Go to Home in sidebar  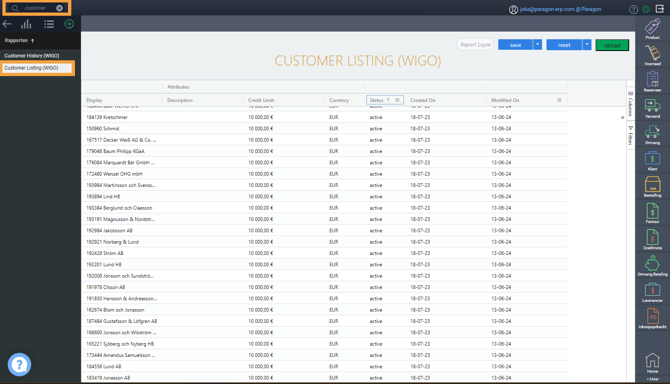(652, 362)
